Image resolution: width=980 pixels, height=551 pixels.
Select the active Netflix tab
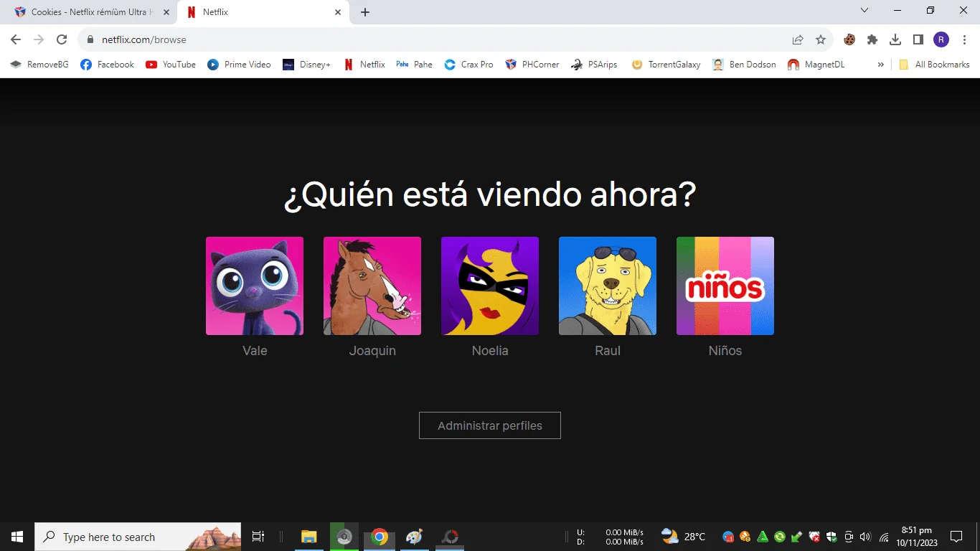coord(263,12)
